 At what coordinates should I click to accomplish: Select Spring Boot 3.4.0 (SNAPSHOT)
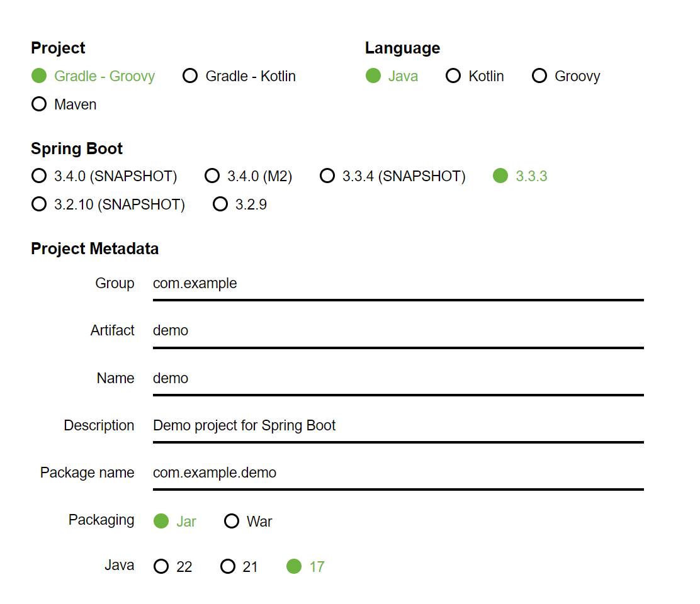[39, 176]
